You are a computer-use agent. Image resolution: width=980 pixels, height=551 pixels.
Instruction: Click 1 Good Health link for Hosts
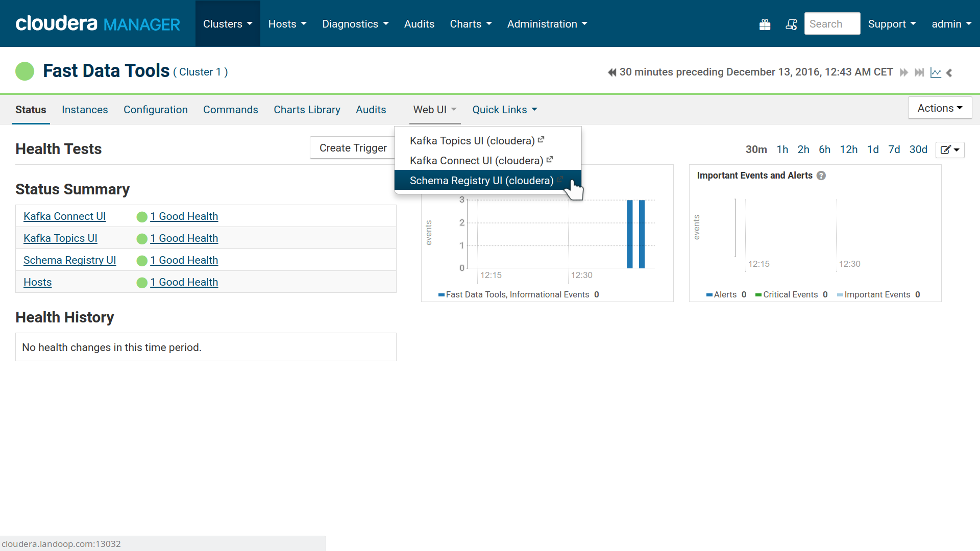click(x=184, y=282)
